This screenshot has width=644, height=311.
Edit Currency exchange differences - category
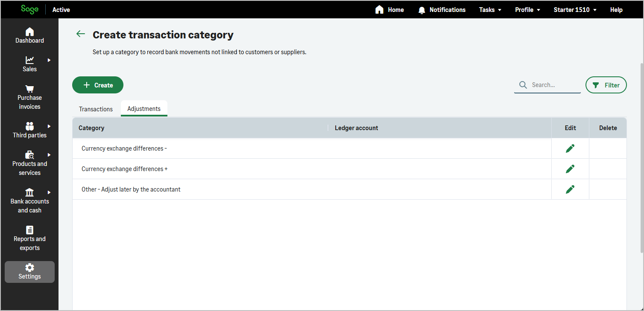click(570, 148)
